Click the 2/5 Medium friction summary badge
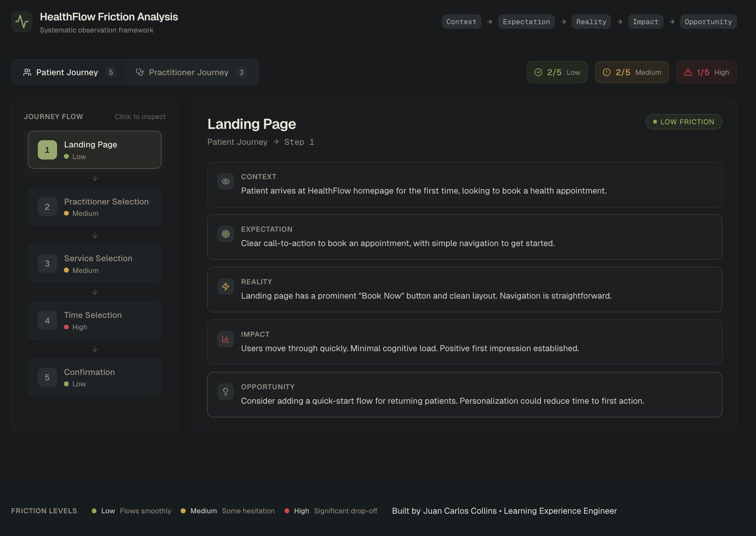The width and height of the screenshot is (756, 536). tap(632, 72)
